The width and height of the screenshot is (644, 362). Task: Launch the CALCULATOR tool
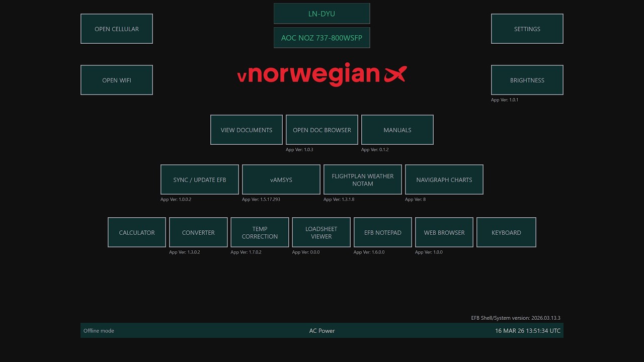point(137,232)
